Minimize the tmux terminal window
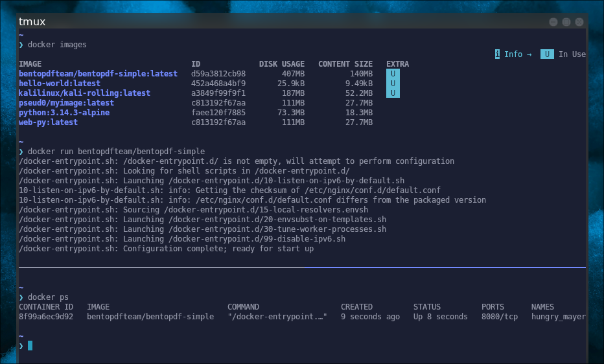 (x=553, y=22)
